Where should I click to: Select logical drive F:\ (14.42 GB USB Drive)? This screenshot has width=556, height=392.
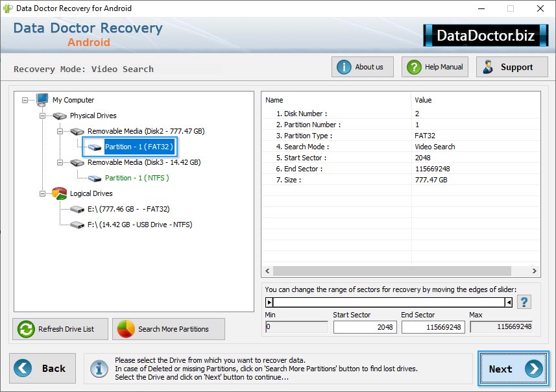pos(139,225)
